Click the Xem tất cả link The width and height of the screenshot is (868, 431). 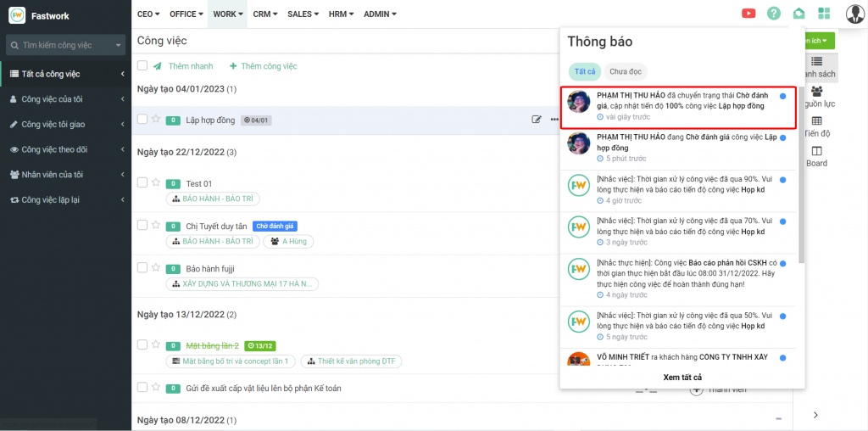click(x=682, y=377)
